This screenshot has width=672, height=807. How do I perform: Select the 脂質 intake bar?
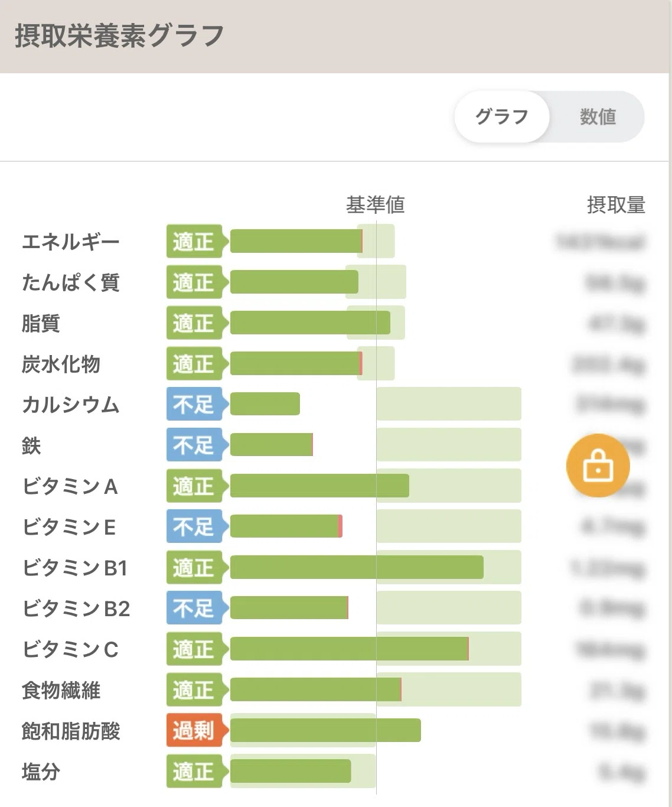pyautogui.click(x=310, y=323)
